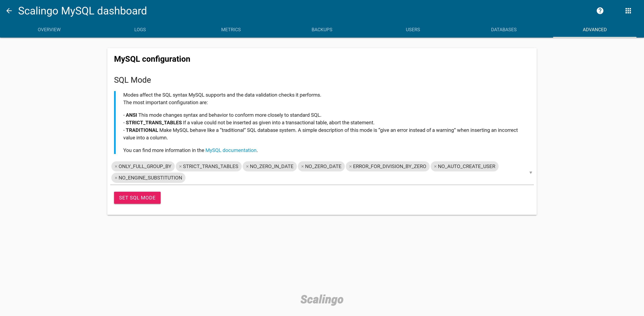Click the Scalingo MySQL dashboard title
This screenshot has height=316, width=644.
(83, 11)
